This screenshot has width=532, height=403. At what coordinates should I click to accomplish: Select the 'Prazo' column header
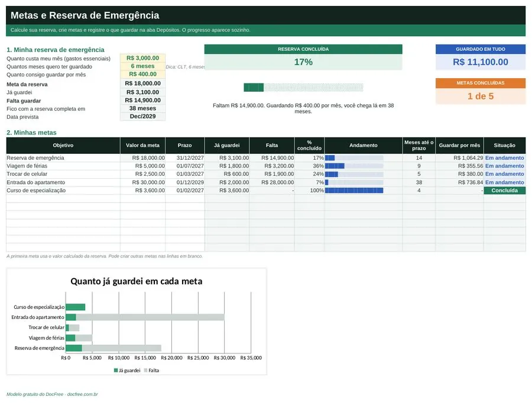pos(184,146)
